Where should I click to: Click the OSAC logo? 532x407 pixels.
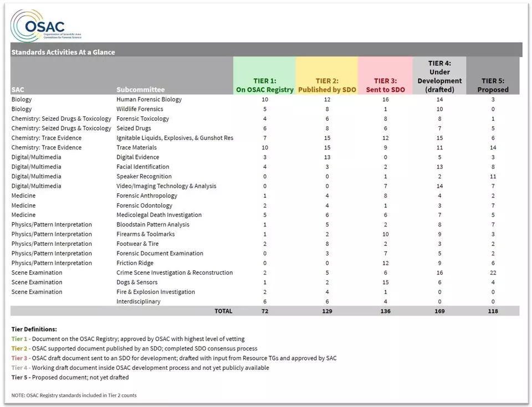click(46, 25)
